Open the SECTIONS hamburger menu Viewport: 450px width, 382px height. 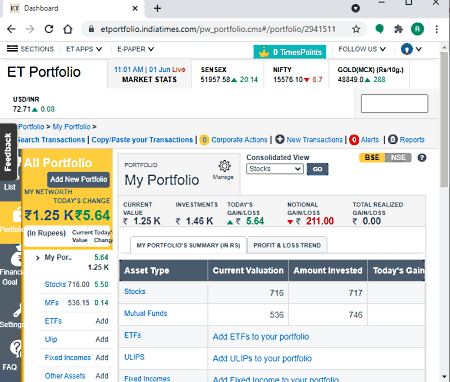[30, 49]
